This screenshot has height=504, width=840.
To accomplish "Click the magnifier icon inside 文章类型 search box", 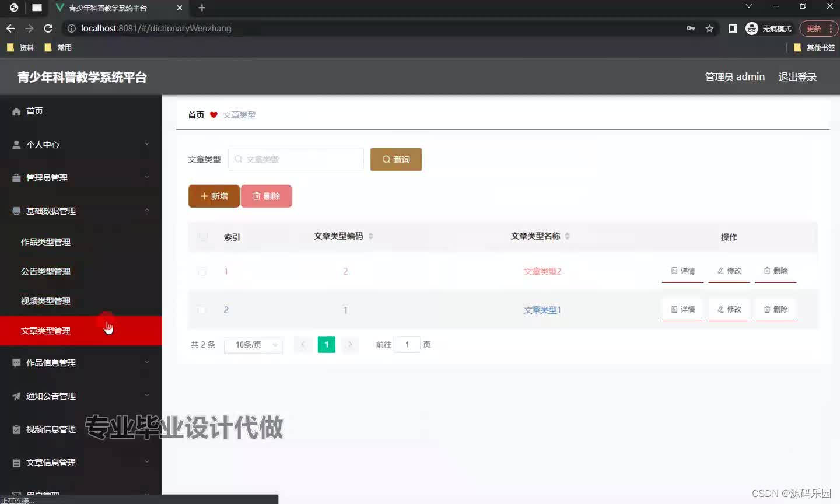I will pyautogui.click(x=238, y=159).
